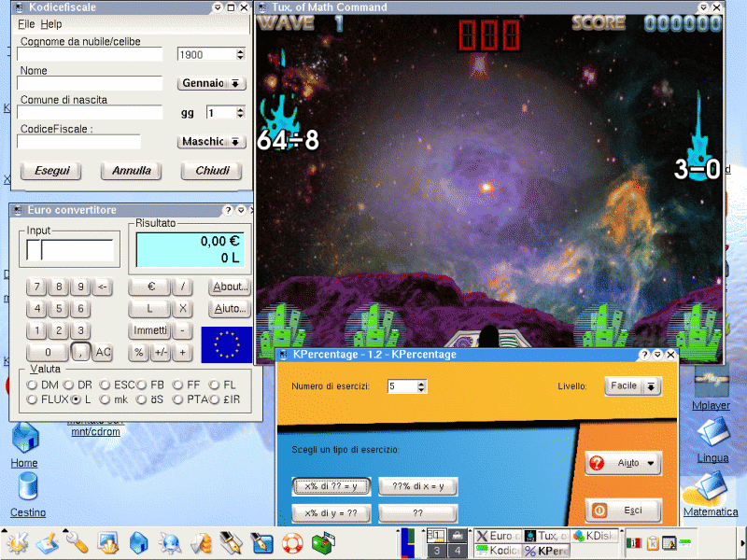
Task: Click the Comune di nascita input field
Action: click(90, 112)
